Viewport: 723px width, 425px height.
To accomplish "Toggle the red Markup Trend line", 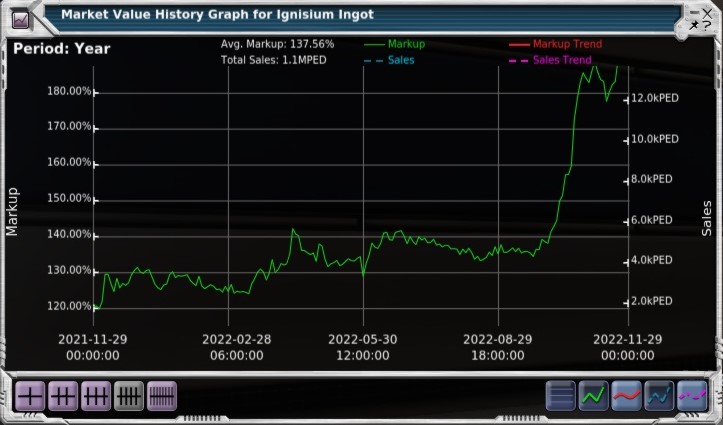I will (x=626, y=395).
